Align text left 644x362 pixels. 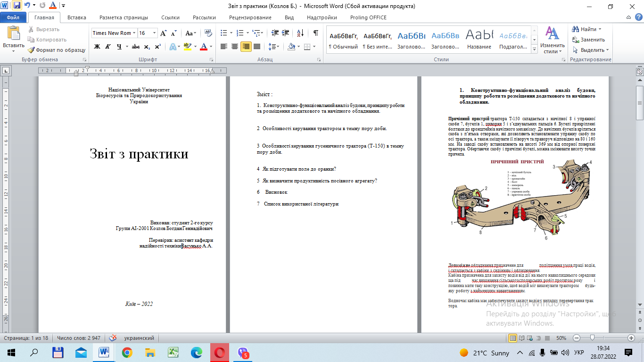(x=223, y=47)
